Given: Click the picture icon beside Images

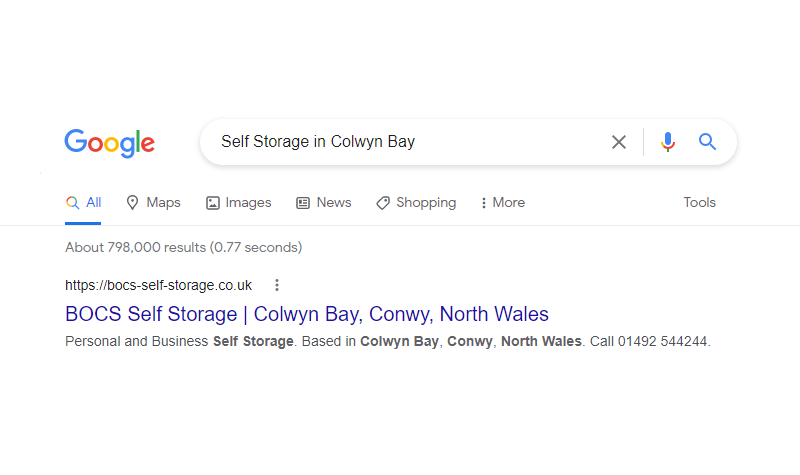Looking at the screenshot, I should pyautogui.click(x=213, y=203).
